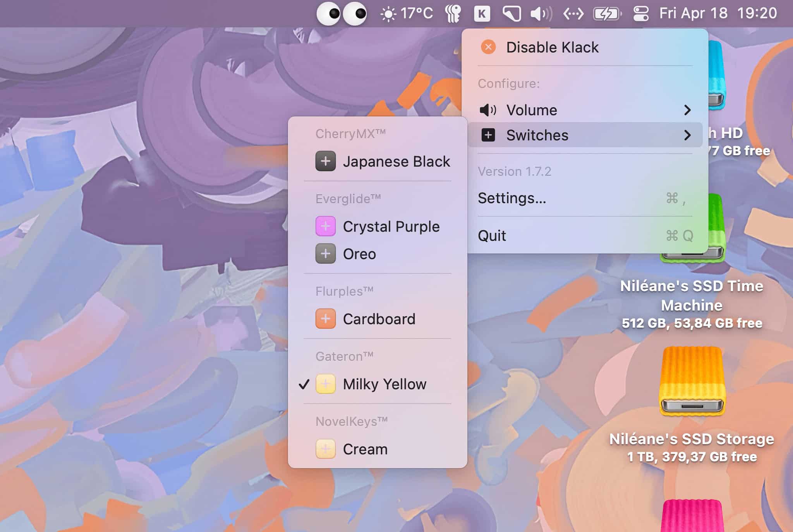Select Crystal Purple switch sound
Screen dimensions: 793x532
(x=378, y=226)
